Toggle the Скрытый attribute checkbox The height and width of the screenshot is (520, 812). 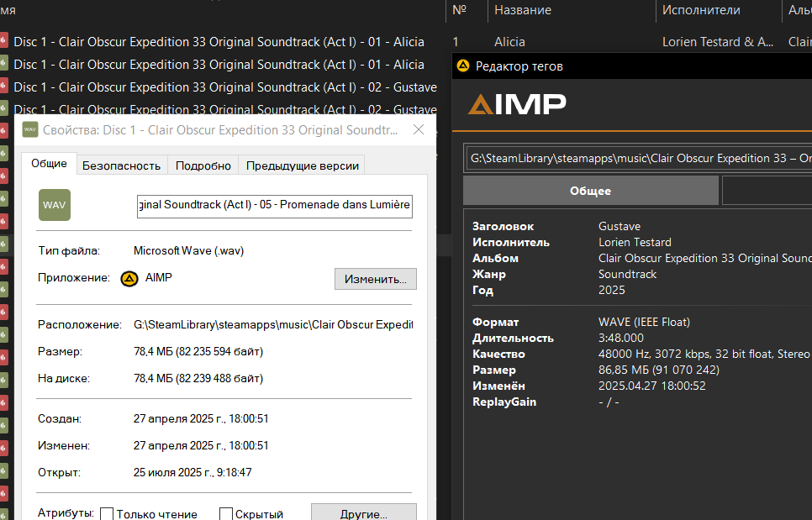click(x=226, y=514)
